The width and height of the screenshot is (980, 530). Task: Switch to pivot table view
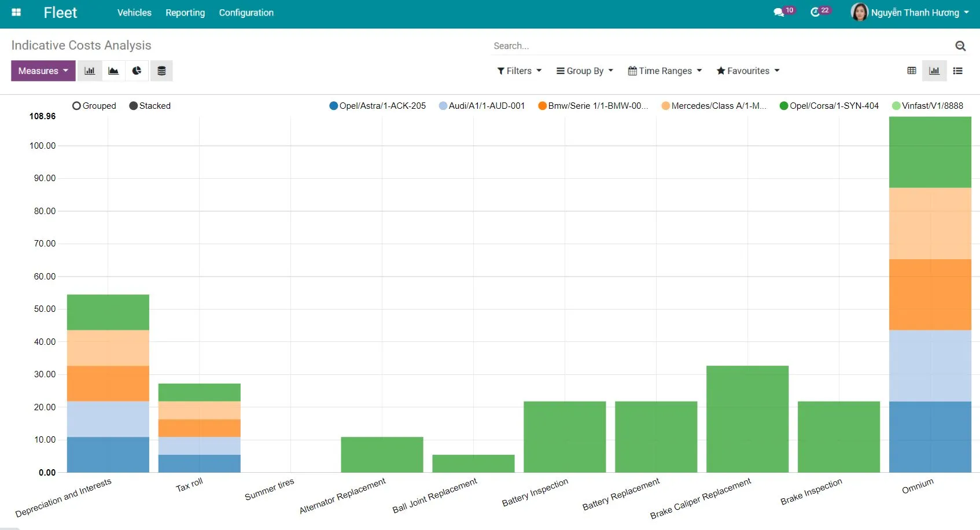tap(912, 71)
